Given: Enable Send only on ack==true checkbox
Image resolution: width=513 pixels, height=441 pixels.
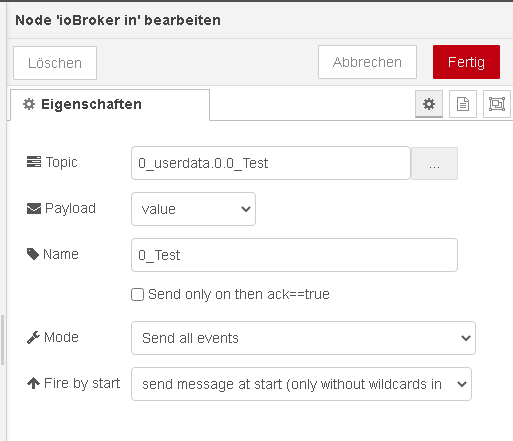Looking at the screenshot, I should 137,295.
